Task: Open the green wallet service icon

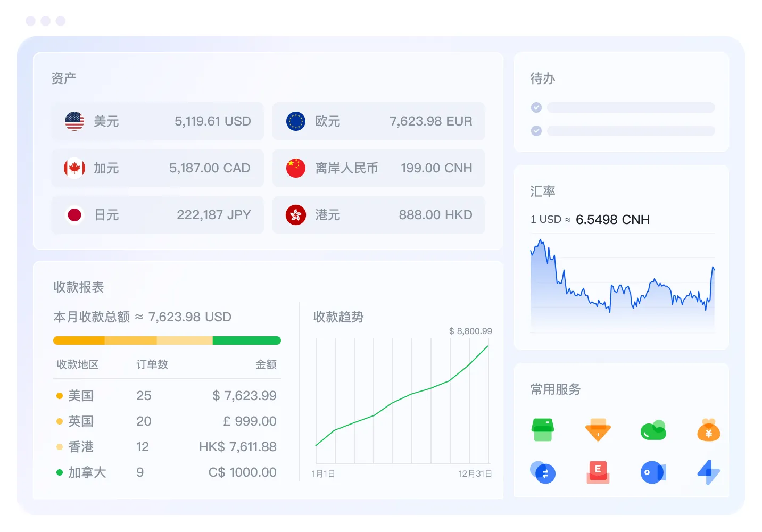Action: click(x=543, y=430)
